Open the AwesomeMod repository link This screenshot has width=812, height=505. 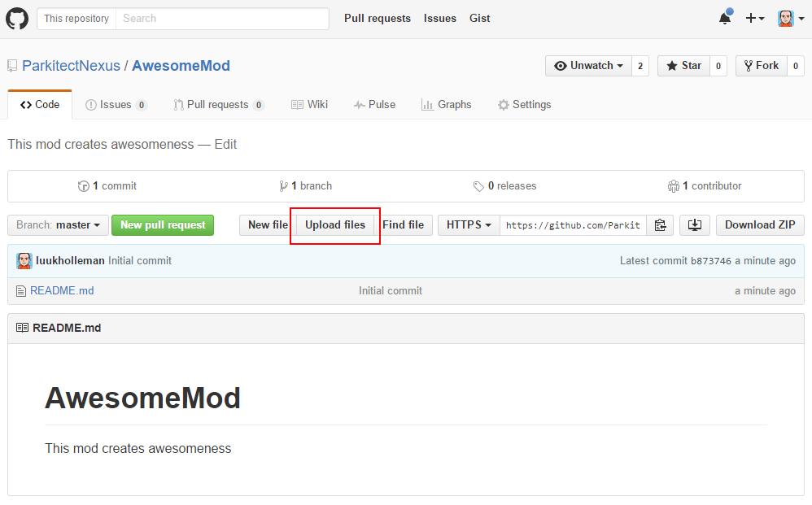(181, 66)
